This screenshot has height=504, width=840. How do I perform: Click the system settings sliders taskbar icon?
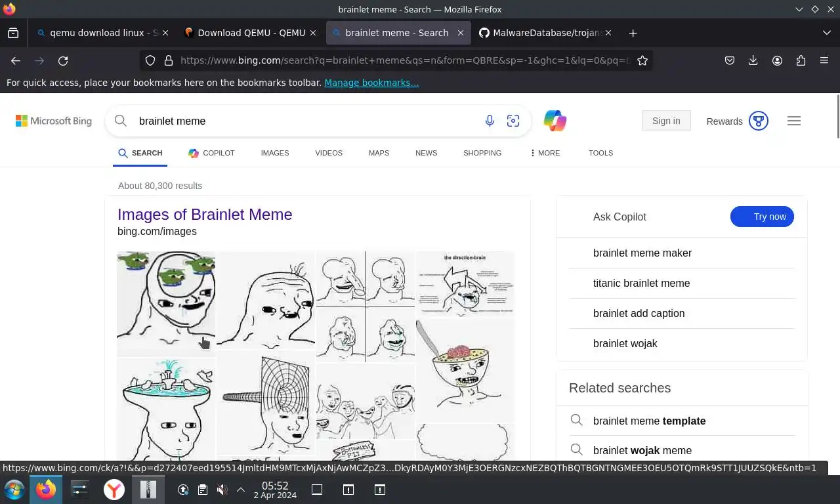[79, 490]
